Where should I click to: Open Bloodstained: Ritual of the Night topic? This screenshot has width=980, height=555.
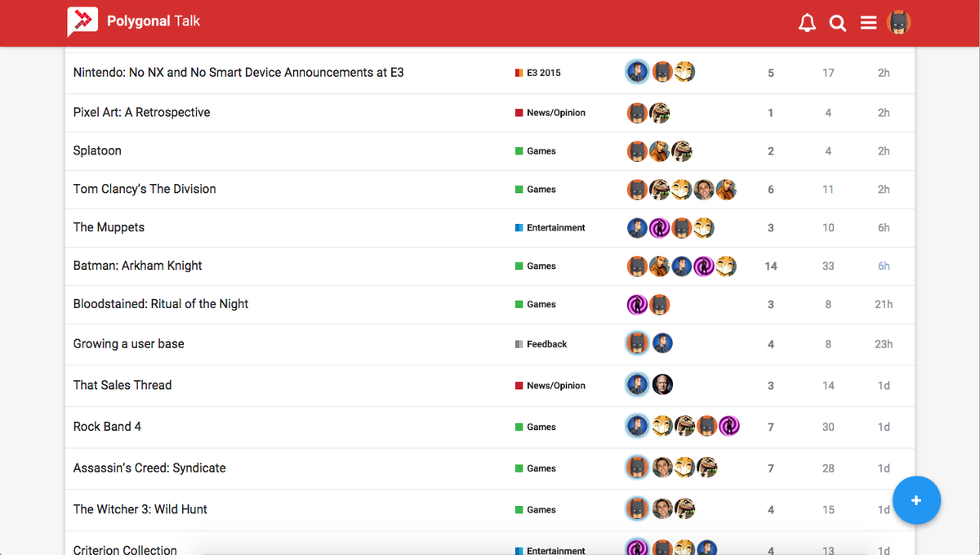(161, 304)
